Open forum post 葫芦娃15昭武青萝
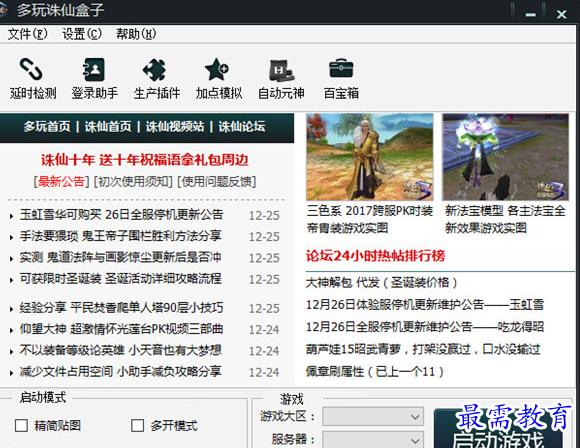 pyautogui.click(x=423, y=349)
